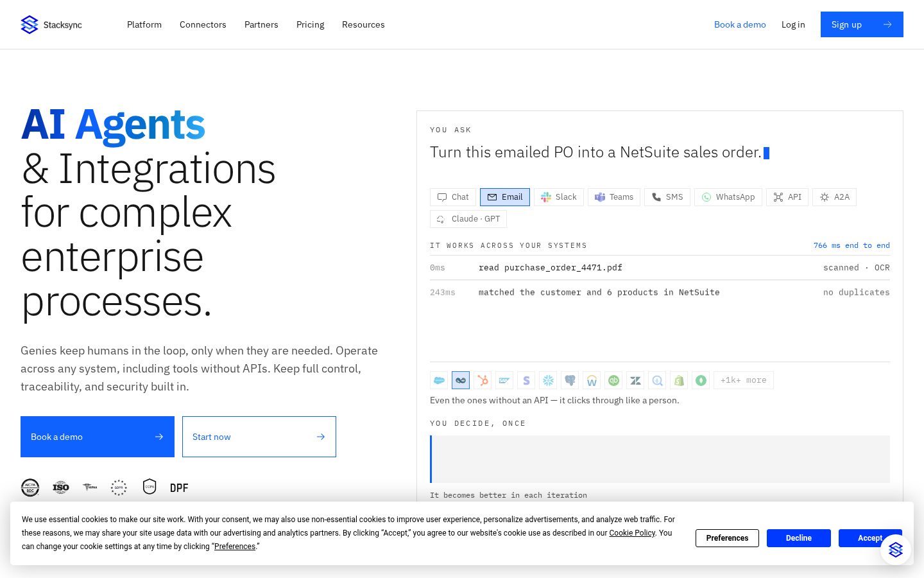Choose the Teams channel option
The image size is (924, 578).
[x=614, y=197]
